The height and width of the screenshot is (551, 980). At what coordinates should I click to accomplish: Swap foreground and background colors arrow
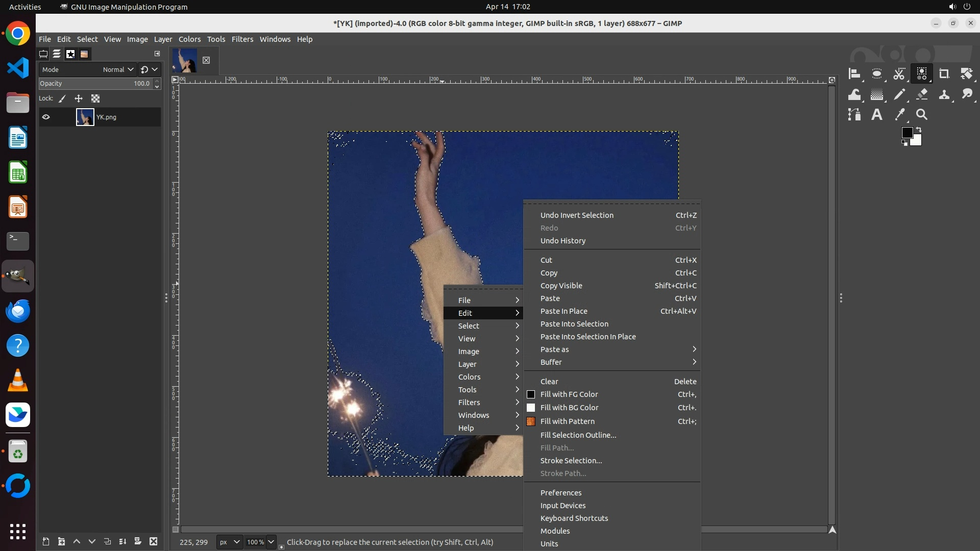(x=919, y=130)
